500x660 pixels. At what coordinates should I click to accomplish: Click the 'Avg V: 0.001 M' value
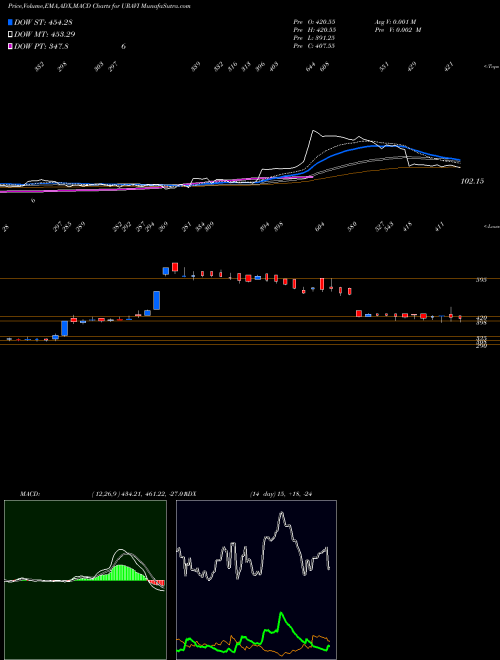point(395,22)
